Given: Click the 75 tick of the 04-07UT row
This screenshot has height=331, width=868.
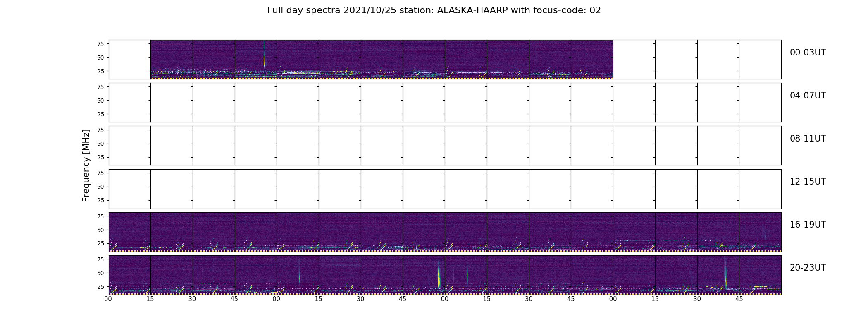Looking at the screenshot, I should coord(100,87).
